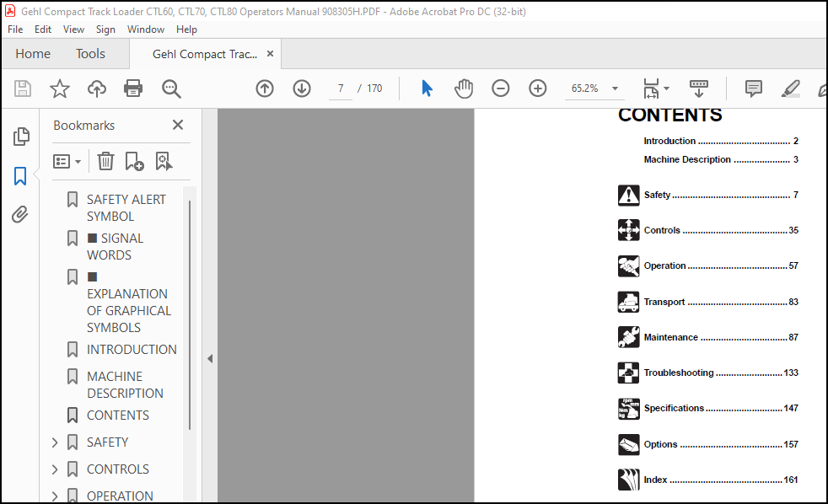Go to previous page arrow
828x504 pixels.
coord(265,88)
